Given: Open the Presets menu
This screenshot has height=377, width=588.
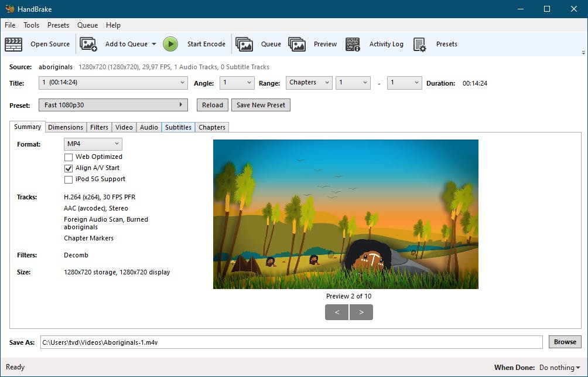Looking at the screenshot, I should (x=58, y=25).
